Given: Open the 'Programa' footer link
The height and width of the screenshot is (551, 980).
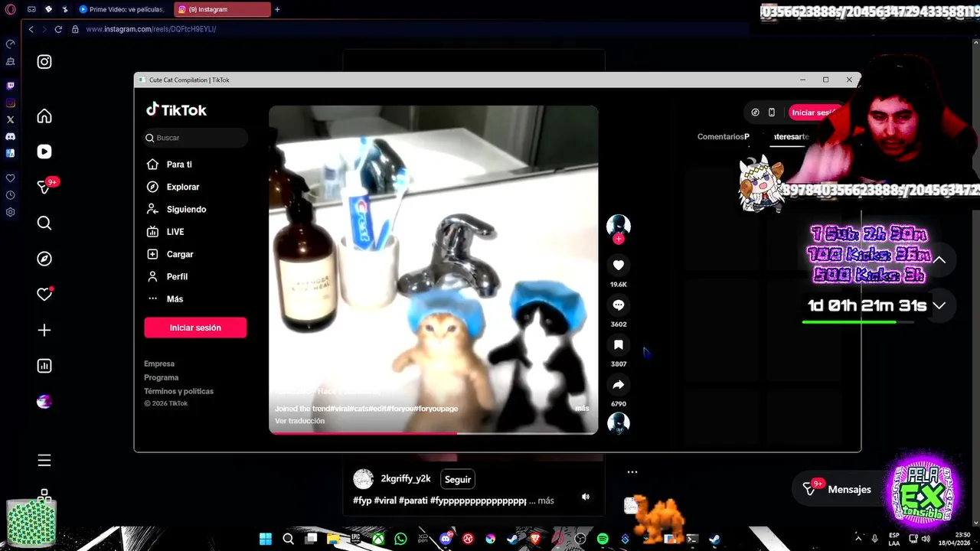Looking at the screenshot, I should (x=162, y=377).
